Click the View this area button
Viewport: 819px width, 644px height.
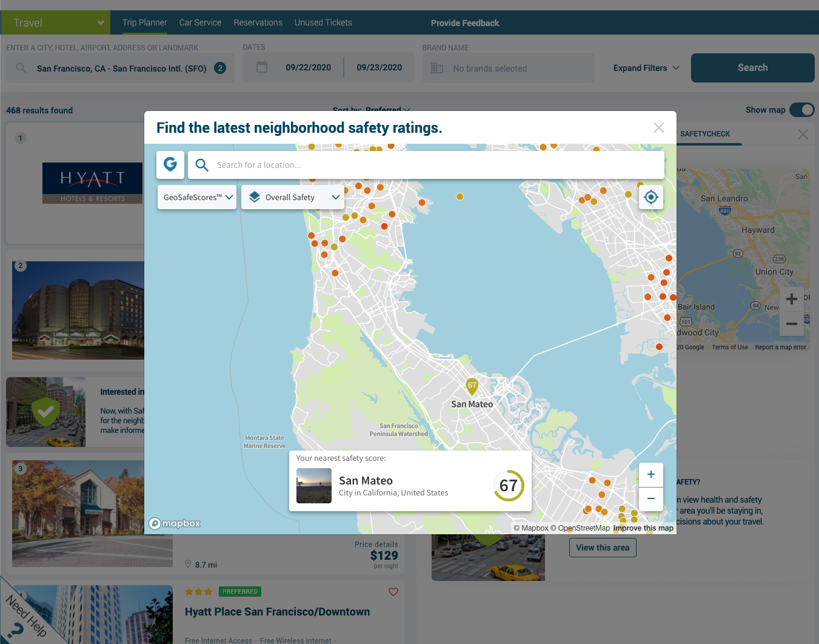pos(603,548)
